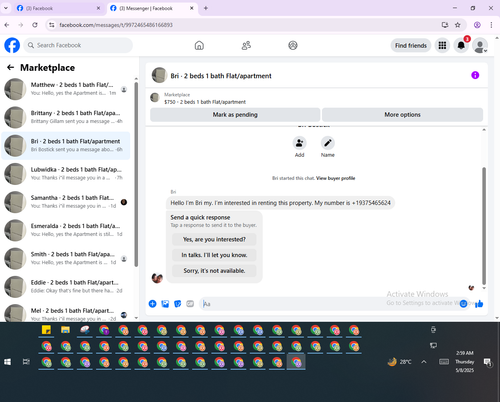
Task: Choose a GIF icon in composer
Action: pos(190,304)
